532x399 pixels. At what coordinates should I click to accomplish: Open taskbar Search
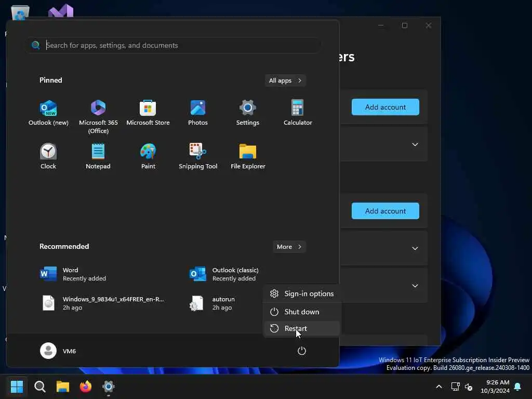(x=39, y=387)
